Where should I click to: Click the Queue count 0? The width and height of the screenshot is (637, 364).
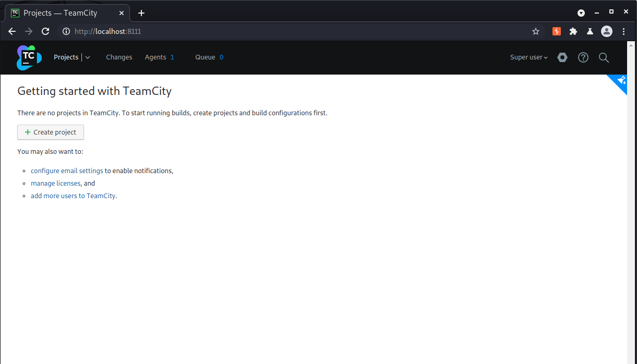(x=221, y=57)
